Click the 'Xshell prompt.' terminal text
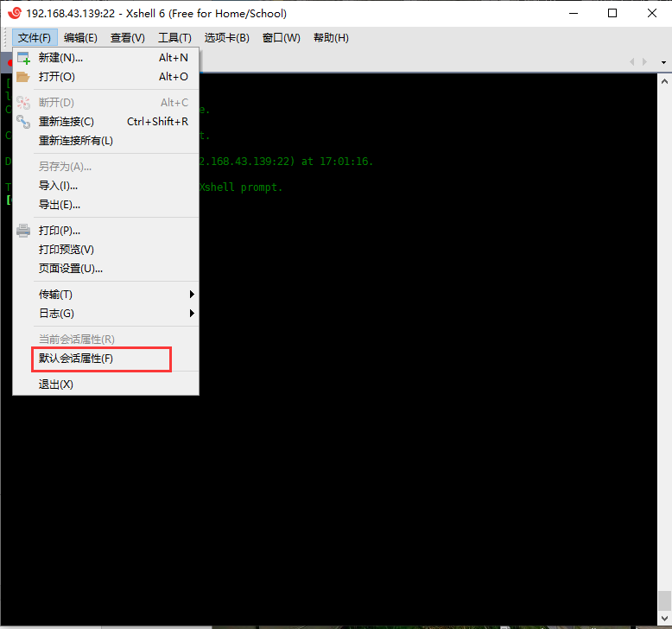Screen dimensions: 672x629 pos(240,187)
